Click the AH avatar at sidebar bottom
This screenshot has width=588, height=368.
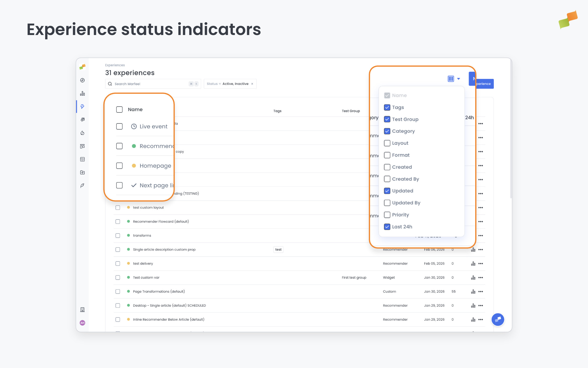tap(82, 323)
